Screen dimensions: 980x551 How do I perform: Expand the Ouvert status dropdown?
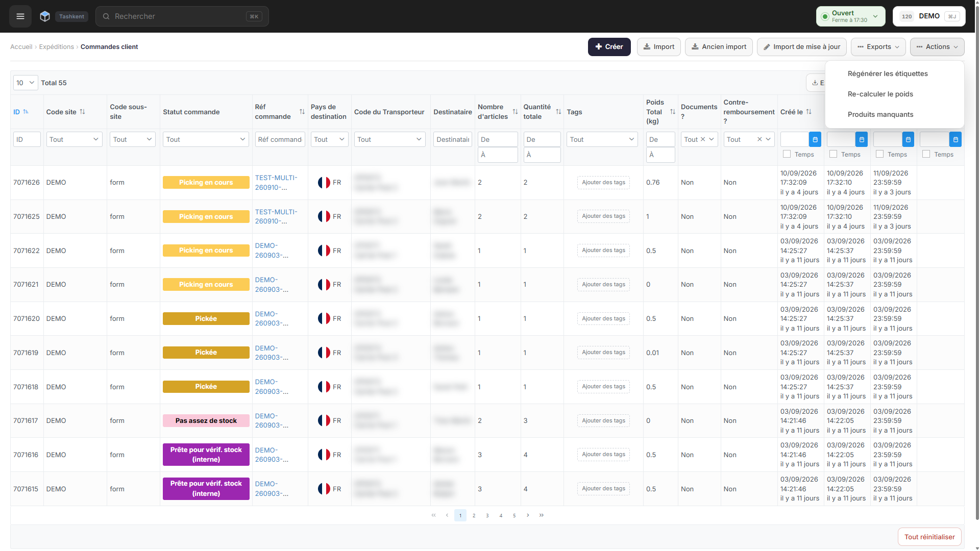pyautogui.click(x=876, y=16)
